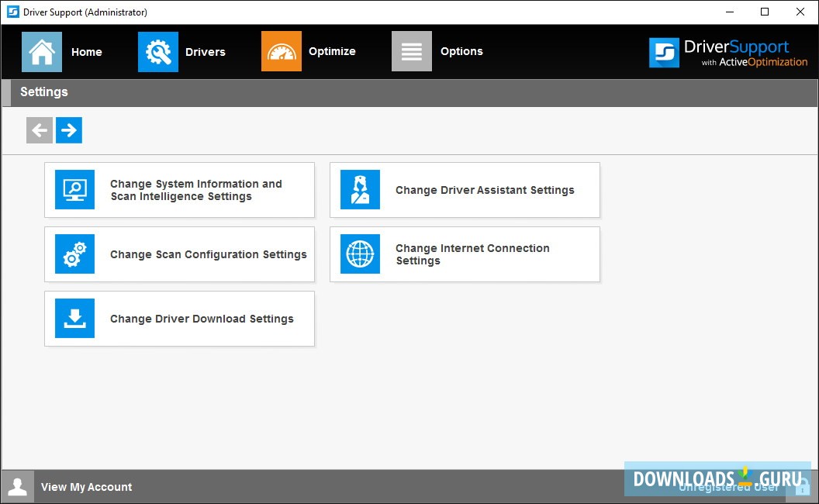Viewport: 819px width, 504px height.
Task: Click the Driver Support title bar icon
Action: point(13,12)
